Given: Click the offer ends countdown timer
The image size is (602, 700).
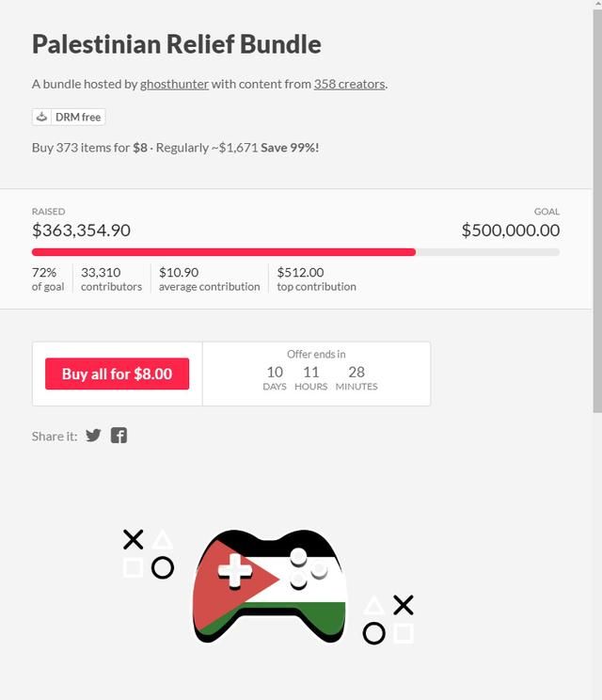Looking at the screenshot, I should 316,374.
